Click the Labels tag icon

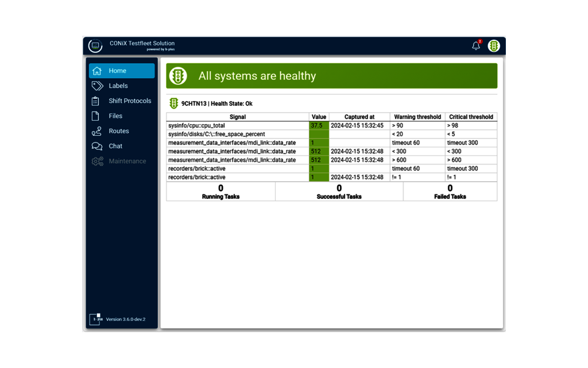point(97,86)
